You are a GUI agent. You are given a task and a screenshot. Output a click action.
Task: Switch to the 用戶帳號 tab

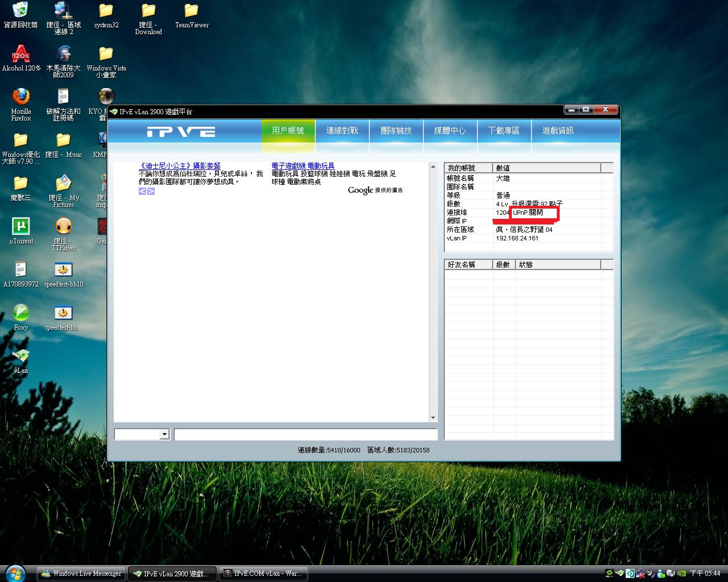click(x=288, y=131)
